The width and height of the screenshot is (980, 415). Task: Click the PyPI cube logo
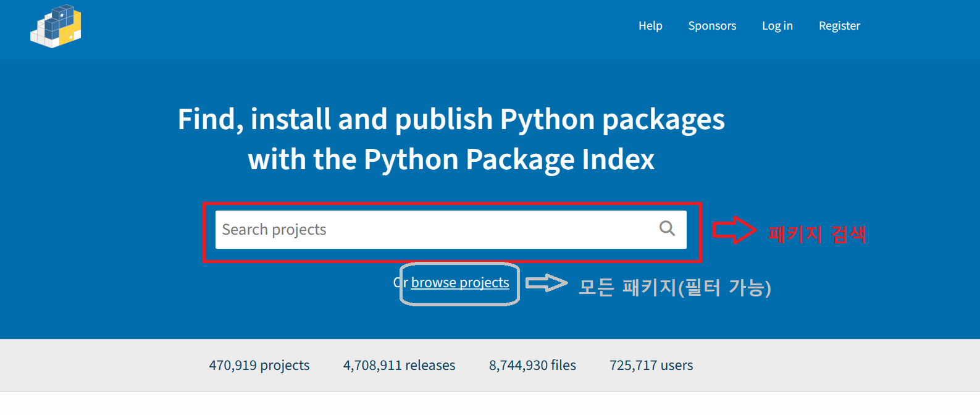56,27
